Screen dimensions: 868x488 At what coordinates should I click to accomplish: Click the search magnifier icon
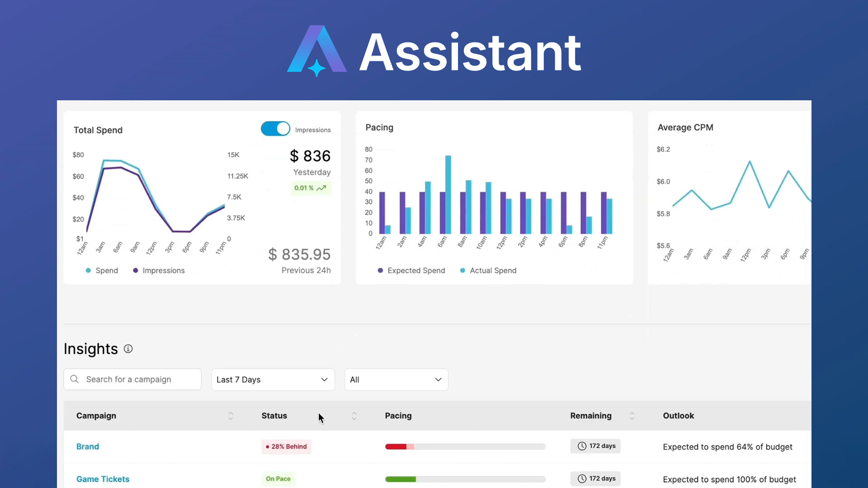(x=74, y=380)
